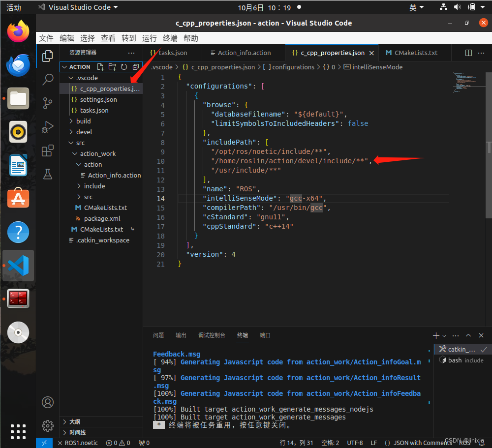Screen dimensions: 492x448
Task: Open the remote window indicator in status bar
Action: point(44,443)
